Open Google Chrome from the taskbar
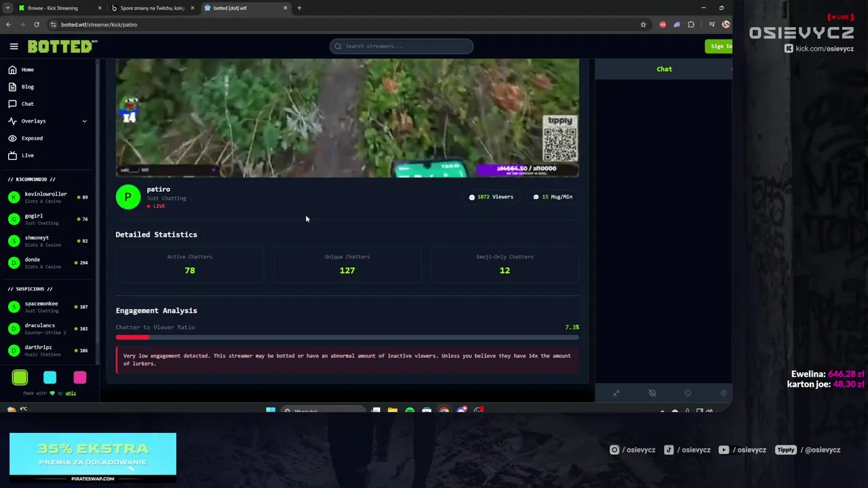Image resolution: width=868 pixels, height=488 pixels. click(x=443, y=410)
